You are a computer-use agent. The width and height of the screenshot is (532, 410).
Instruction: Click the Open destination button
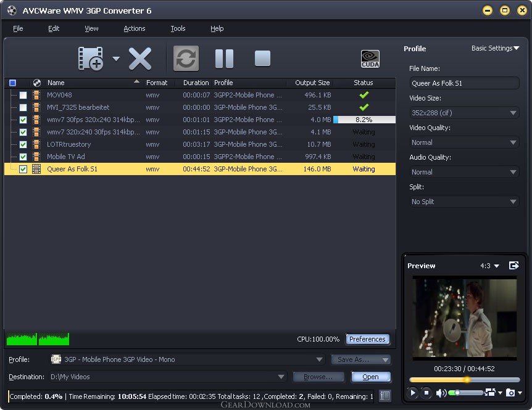370,377
